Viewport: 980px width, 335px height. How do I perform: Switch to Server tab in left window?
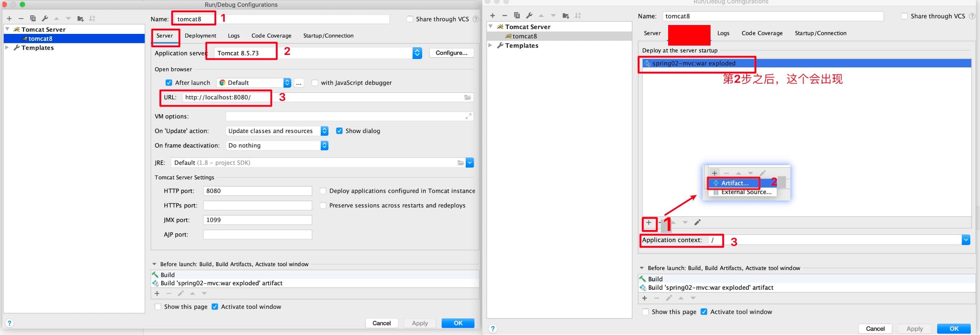[165, 36]
